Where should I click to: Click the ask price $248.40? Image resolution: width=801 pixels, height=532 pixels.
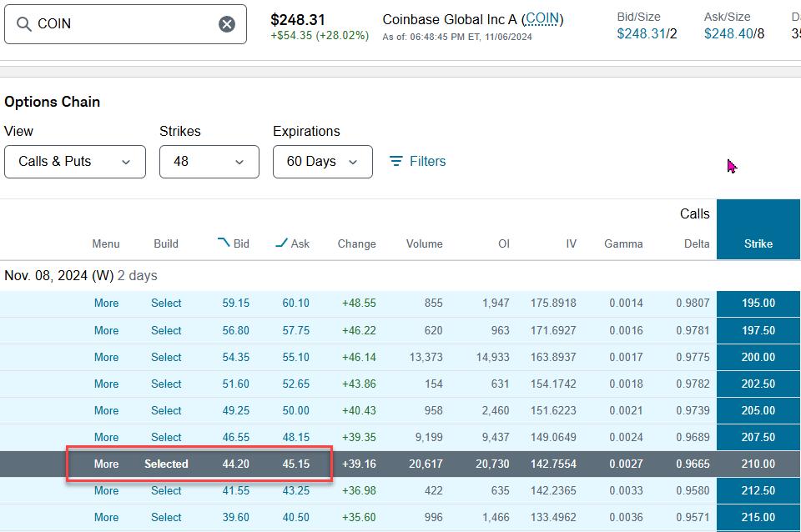(x=728, y=33)
